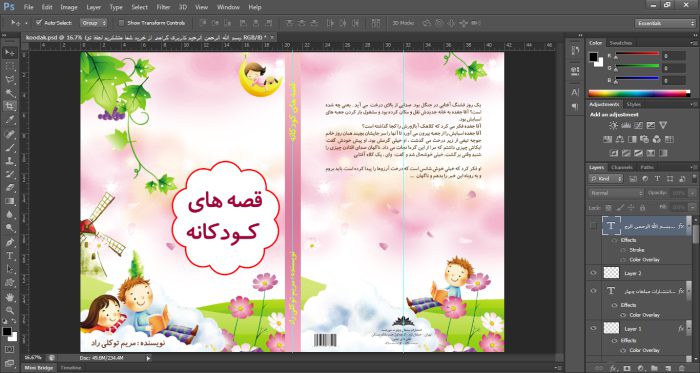
Task: Toggle Show Transform Controls checkbox
Action: pos(121,23)
